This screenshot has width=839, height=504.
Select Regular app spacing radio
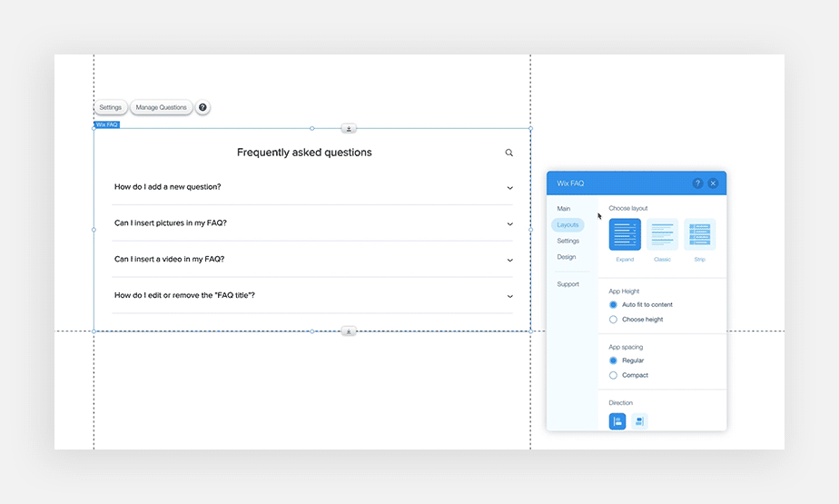[613, 361]
